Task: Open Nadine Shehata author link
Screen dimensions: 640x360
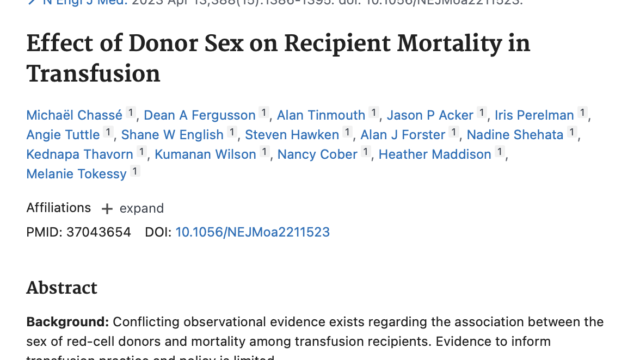Action: [x=515, y=135]
